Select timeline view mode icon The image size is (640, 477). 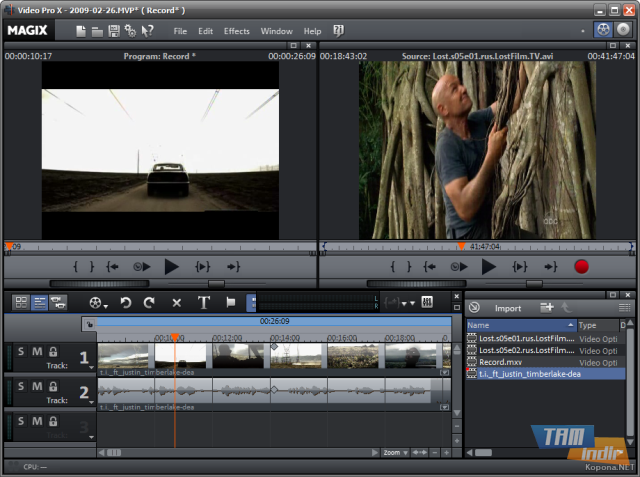40,302
